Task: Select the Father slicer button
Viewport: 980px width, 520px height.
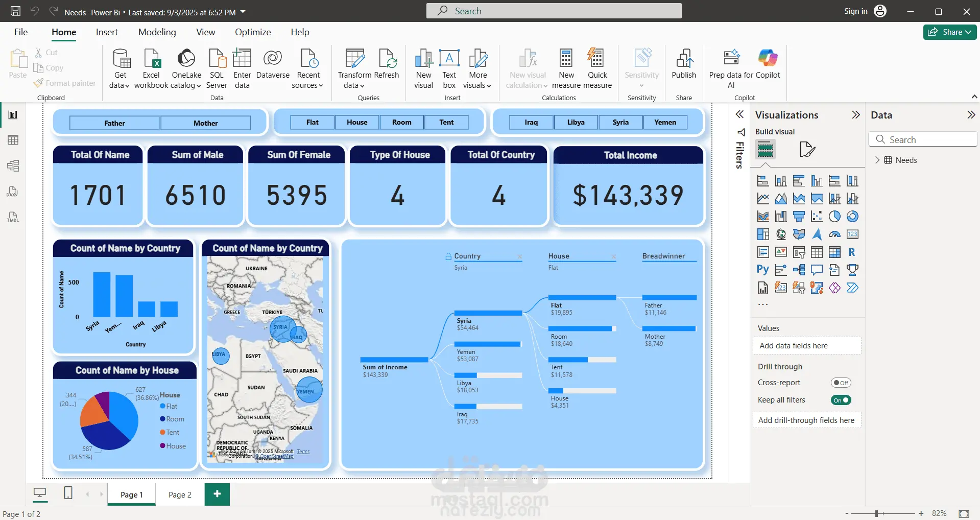Action: click(114, 123)
